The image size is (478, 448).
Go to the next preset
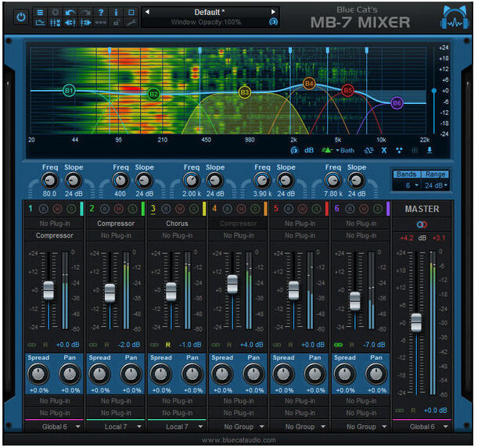tap(273, 12)
